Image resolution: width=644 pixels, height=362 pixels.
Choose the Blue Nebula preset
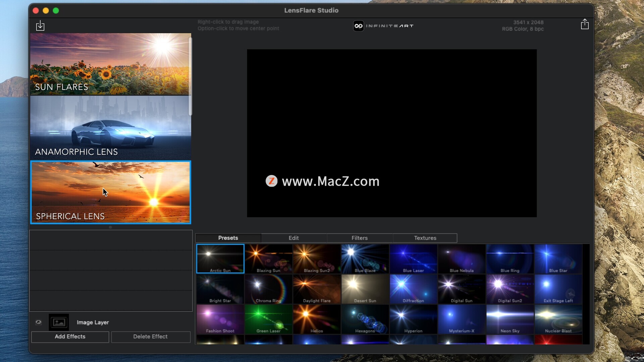pos(462,259)
